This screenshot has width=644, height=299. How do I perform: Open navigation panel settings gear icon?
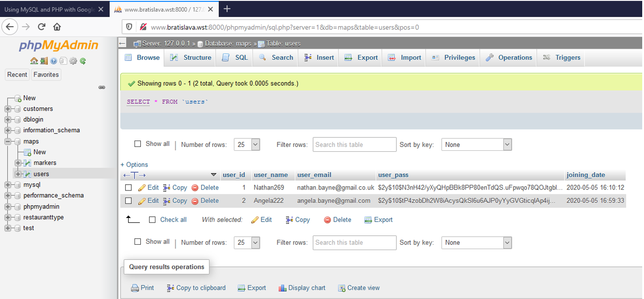pyautogui.click(x=73, y=61)
